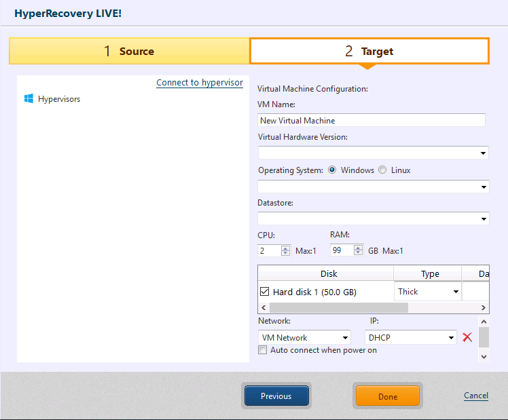Remove network adapter with red X icon
The width and height of the screenshot is (508, 420).
(x=467, y=337)
